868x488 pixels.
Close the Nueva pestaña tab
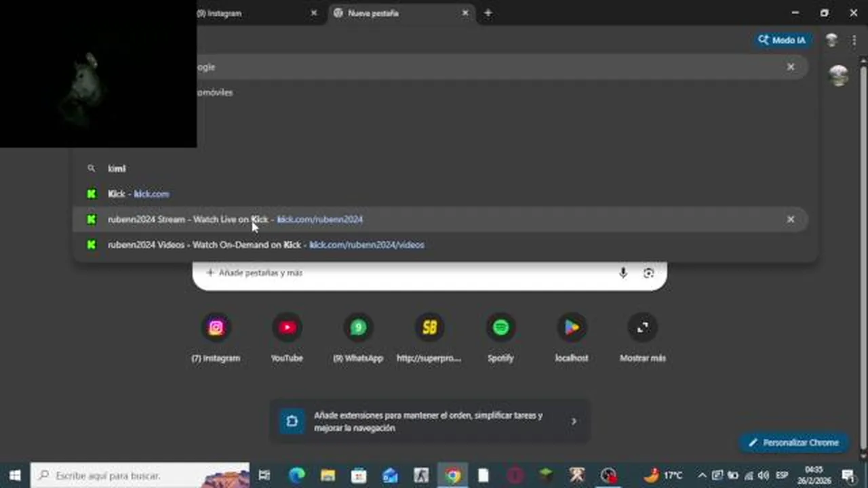[465, 13]
